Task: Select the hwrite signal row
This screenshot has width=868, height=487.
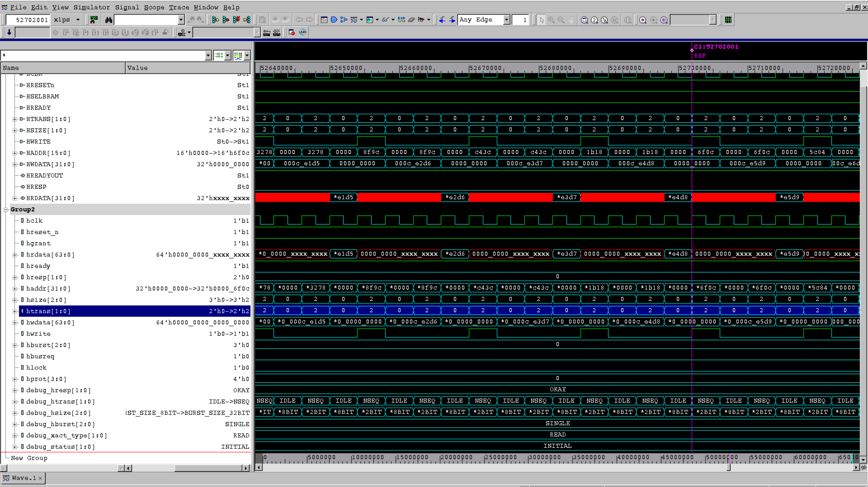Action: (38, 334)
